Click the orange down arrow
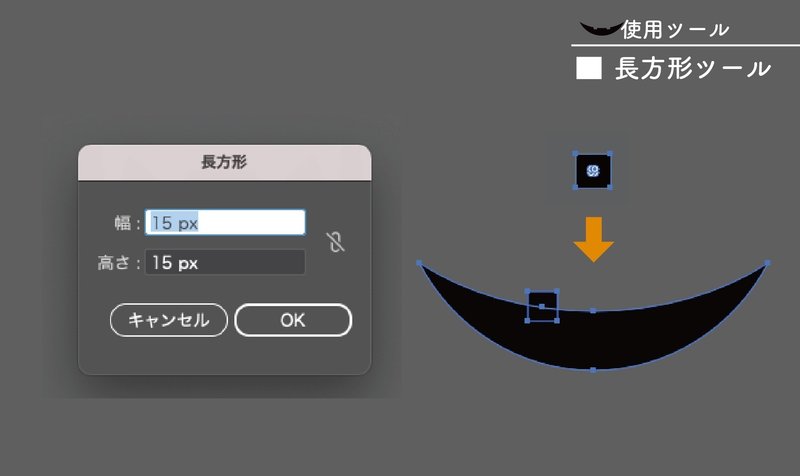This screenshot has width=800, height=476. coord(593,239)
